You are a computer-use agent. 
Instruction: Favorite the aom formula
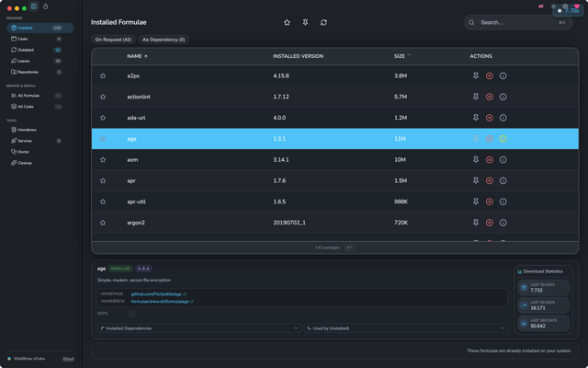pyautogui.click(x=103, y=160)
